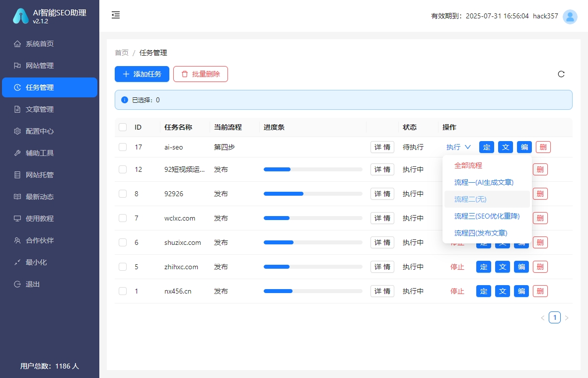Tick the checkbox for task zhihxc.com

(x=123, y=267)
